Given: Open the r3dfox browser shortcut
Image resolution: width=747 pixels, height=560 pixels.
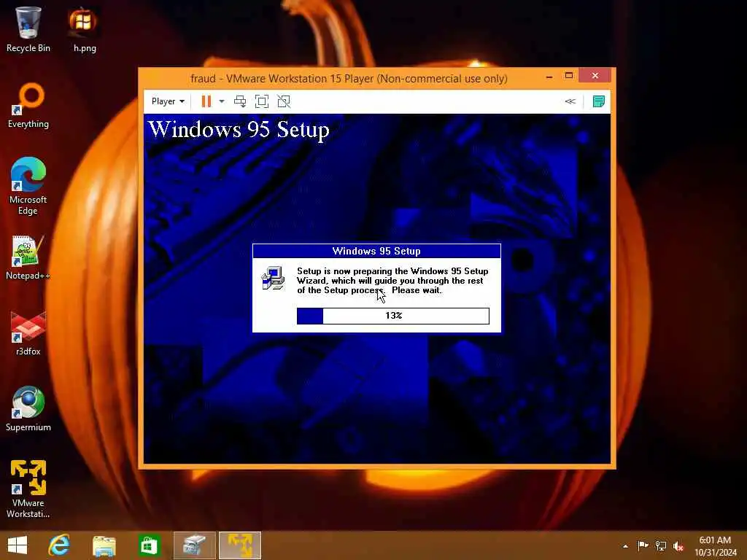Looking at the screenshot, I should [28, 333].
